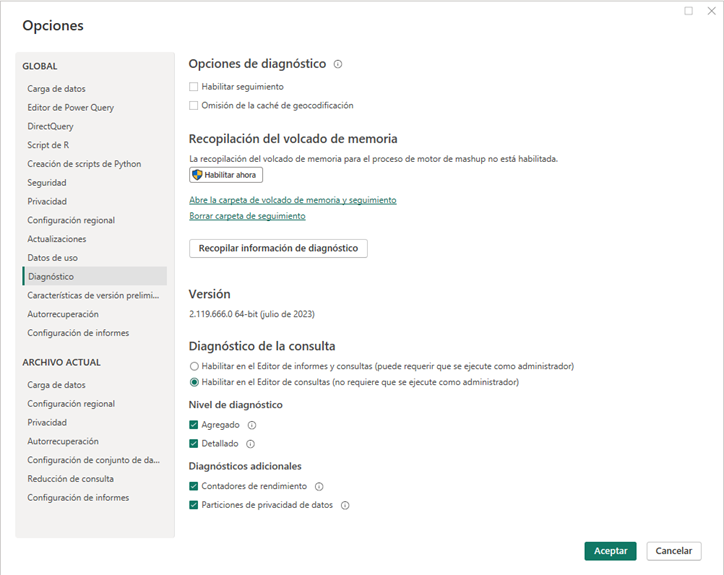Maximize the Opciones dialog window
Screen dimensions: 724x575
[x=688, y=11]
